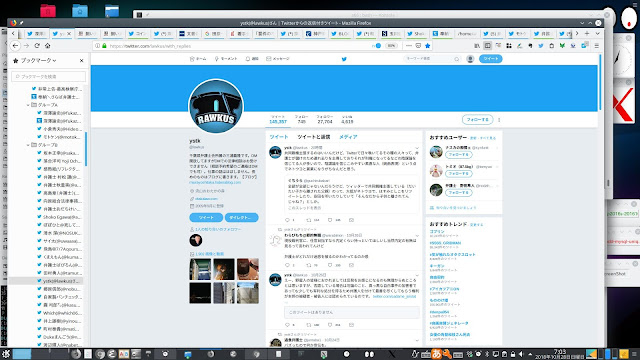View the 27,704 followers stat
The height and width of the screenshot is (360, 640).
(x=324, y=119)
